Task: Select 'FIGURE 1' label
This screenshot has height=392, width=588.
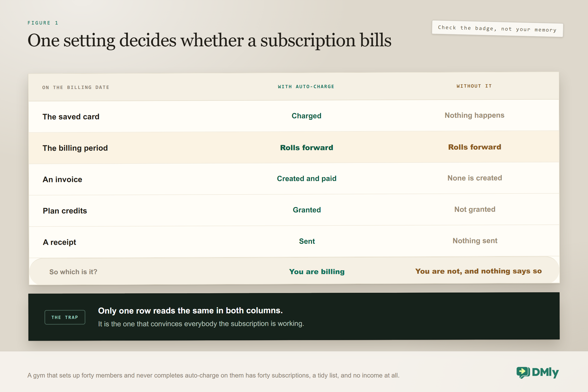Action: coord(43,23)
